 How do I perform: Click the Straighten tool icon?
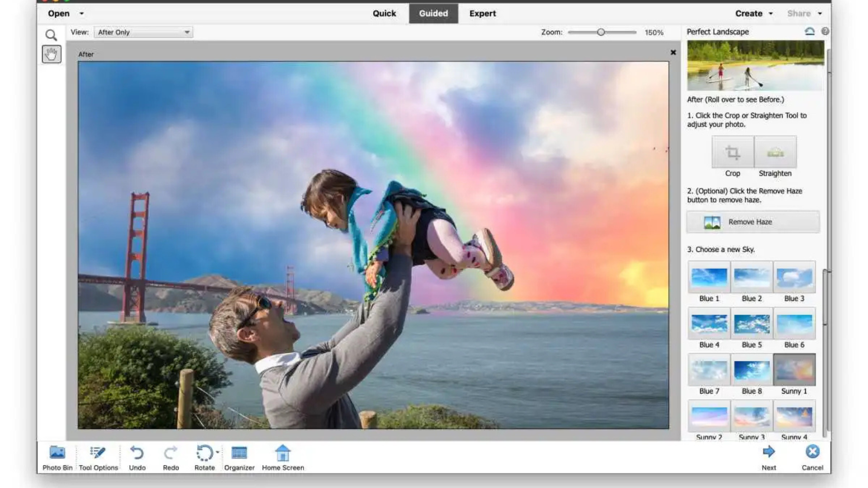(775, 152)
